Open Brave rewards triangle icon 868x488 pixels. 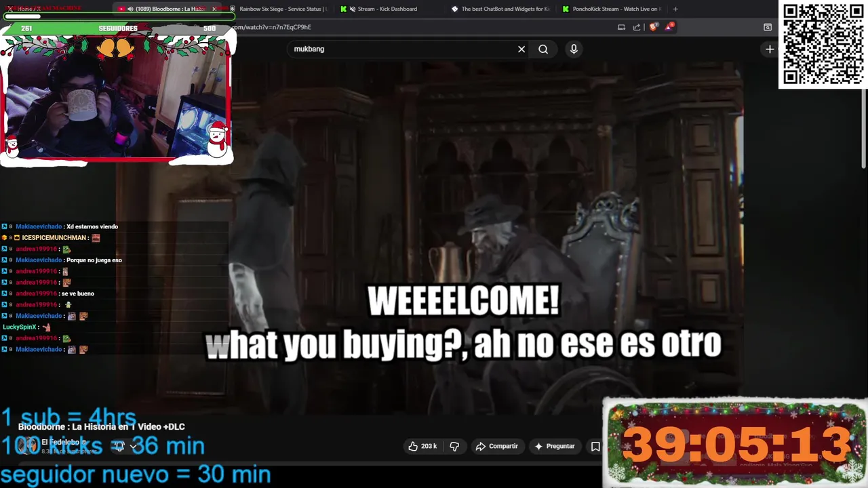point(670,26)
